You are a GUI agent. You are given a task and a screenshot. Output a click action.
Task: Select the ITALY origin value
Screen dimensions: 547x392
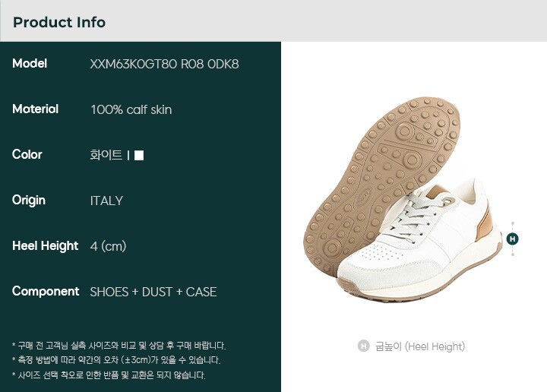(x=106, y=201)
